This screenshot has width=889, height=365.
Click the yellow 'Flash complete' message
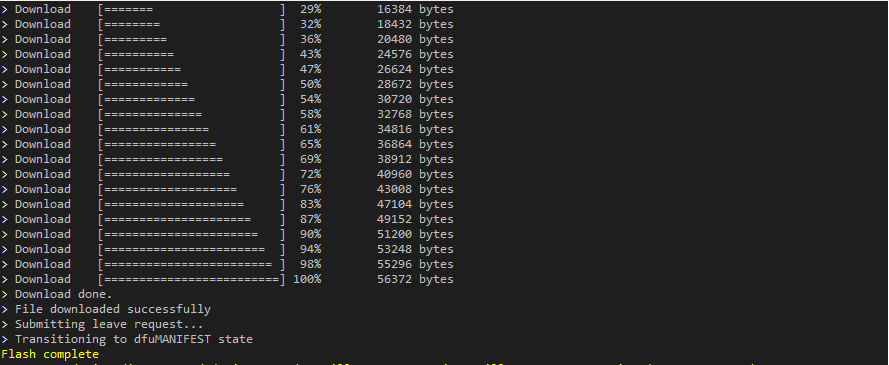[50, 355]
